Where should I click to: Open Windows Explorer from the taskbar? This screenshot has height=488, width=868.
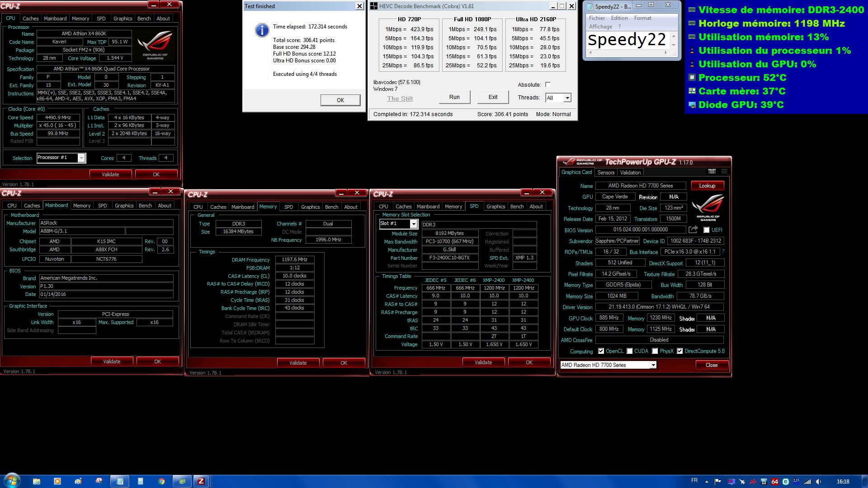(37, 481)
